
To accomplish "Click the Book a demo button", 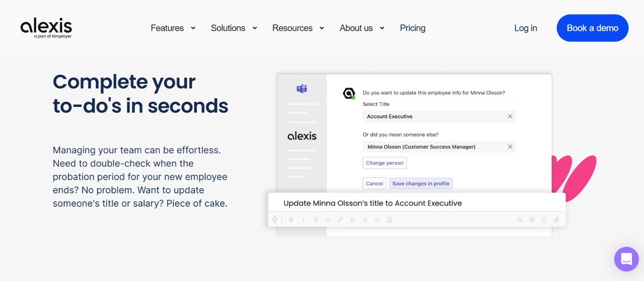I will click(592, 28).
